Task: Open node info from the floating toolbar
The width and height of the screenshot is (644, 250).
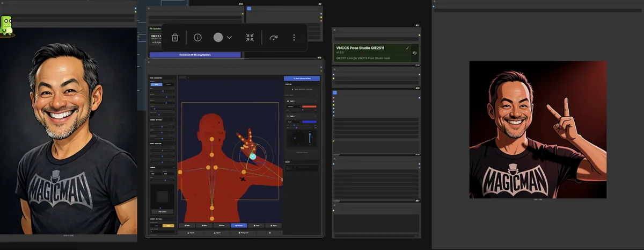Action: (x=197, y=37)
